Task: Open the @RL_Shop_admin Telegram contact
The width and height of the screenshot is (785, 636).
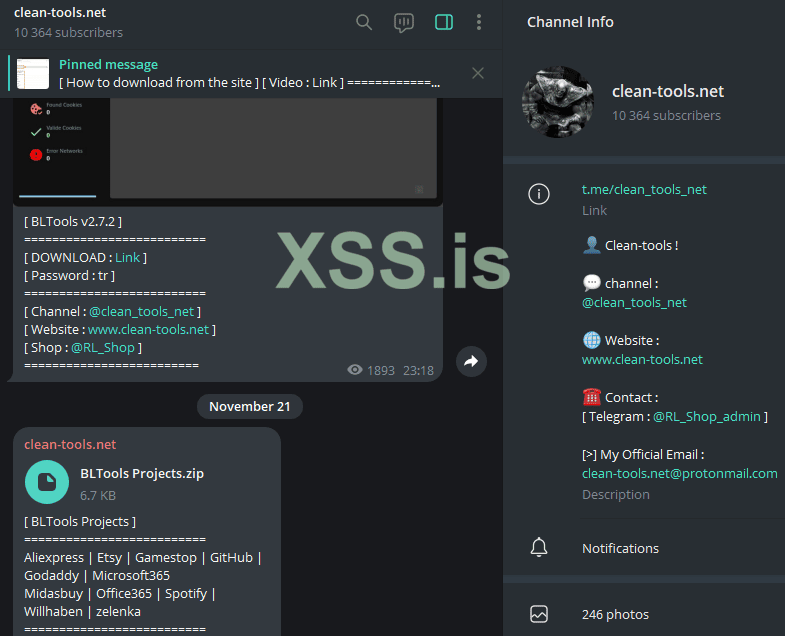Action: coord(707,417)
